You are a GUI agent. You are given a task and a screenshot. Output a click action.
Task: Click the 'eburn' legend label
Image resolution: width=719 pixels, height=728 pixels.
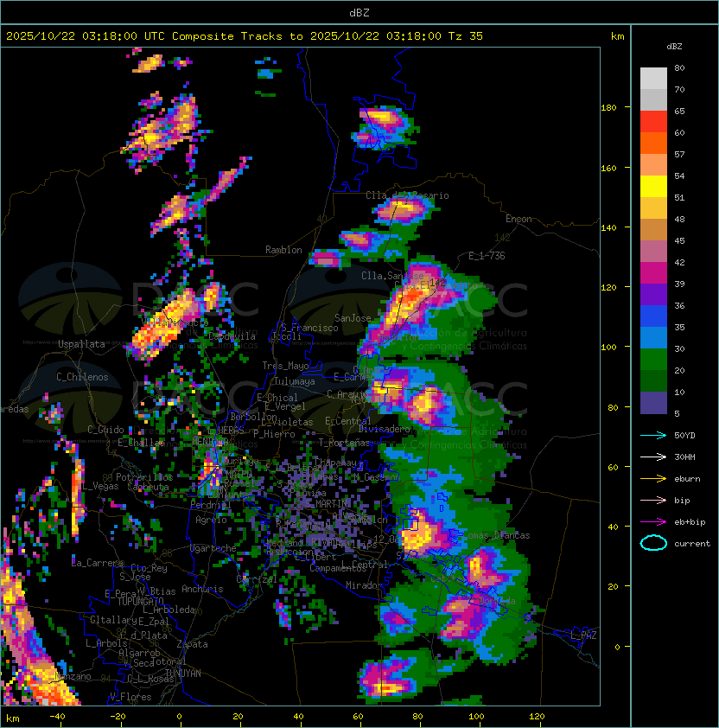tap(687, 479)
